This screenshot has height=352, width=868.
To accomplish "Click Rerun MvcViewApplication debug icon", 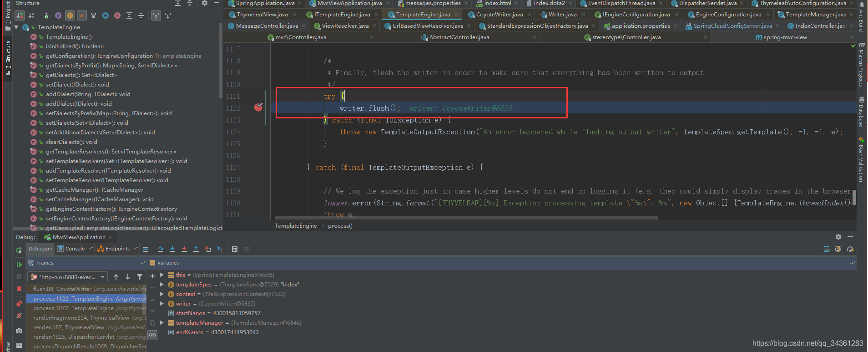I will click(x=19, y=250).
